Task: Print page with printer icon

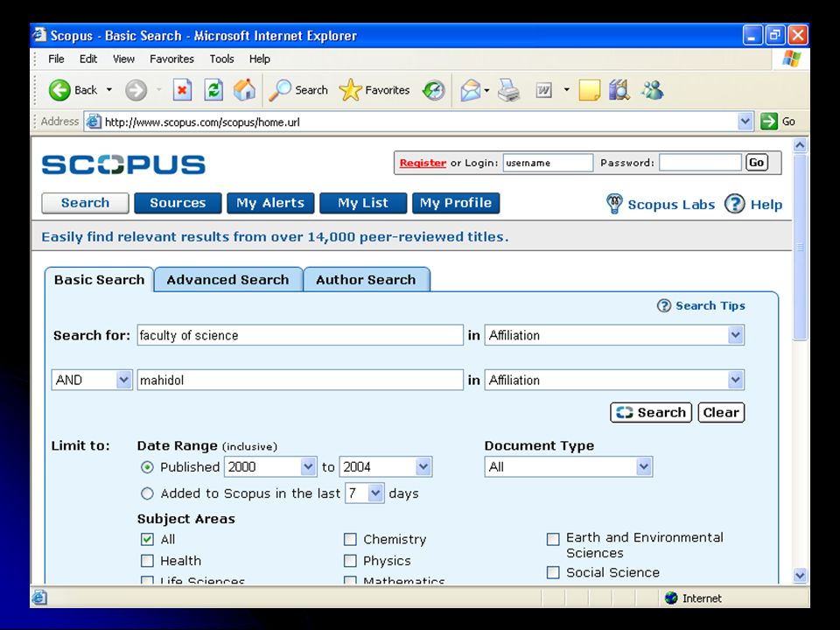Action: pos(508,90)
